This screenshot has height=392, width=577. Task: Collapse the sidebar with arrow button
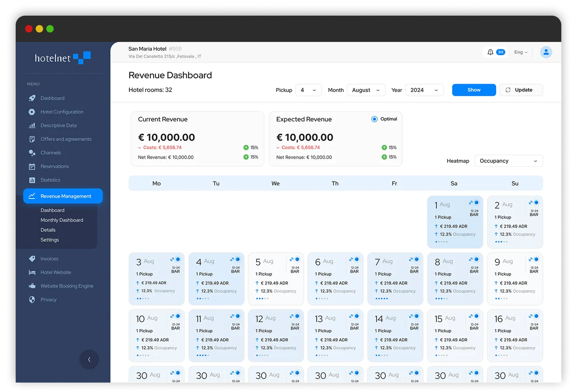pyautogui.click(x=89, y=359)
